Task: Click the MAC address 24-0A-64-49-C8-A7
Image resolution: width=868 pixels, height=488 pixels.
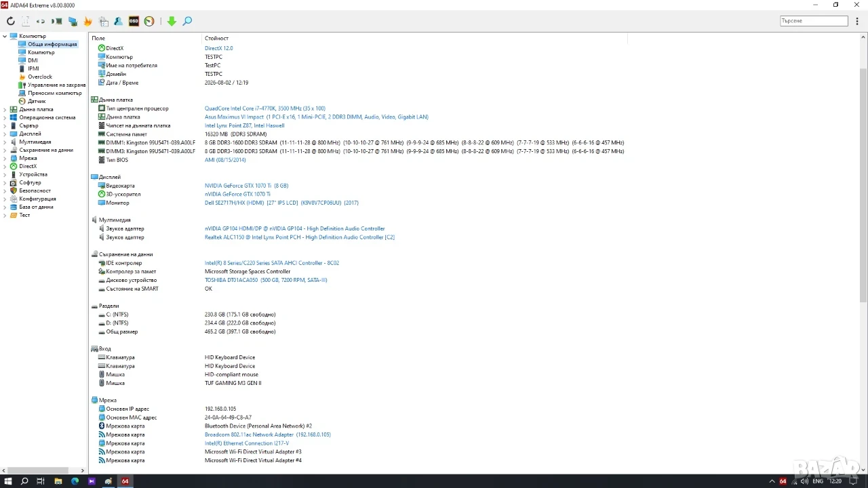Action: [228, 418]
